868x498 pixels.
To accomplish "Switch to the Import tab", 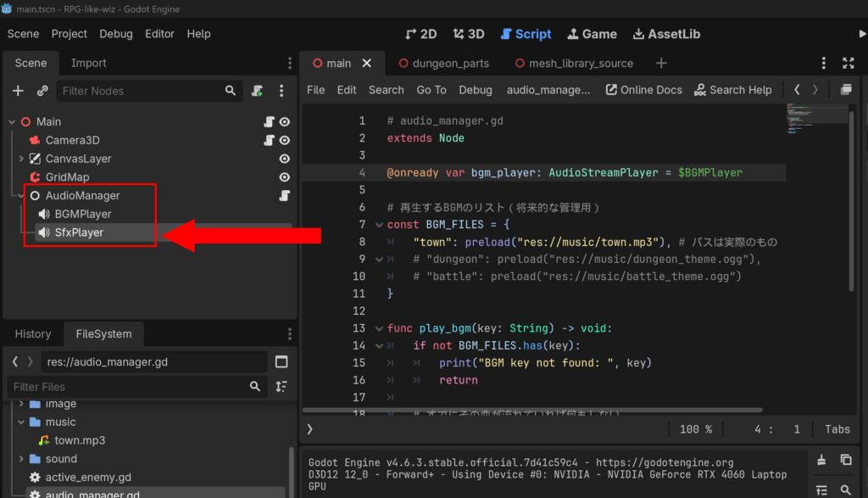I will (88, 63).
